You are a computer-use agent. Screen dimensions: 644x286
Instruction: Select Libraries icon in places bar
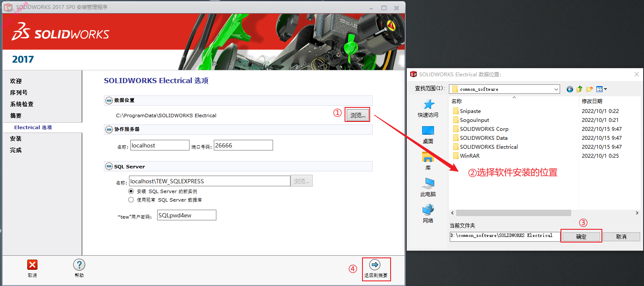[428, 157]
